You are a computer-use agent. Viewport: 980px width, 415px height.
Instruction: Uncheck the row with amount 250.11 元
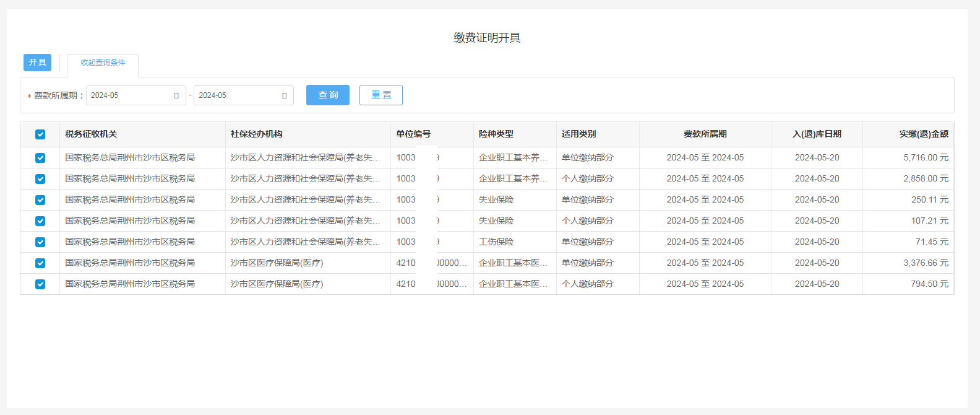click(40, 200)
